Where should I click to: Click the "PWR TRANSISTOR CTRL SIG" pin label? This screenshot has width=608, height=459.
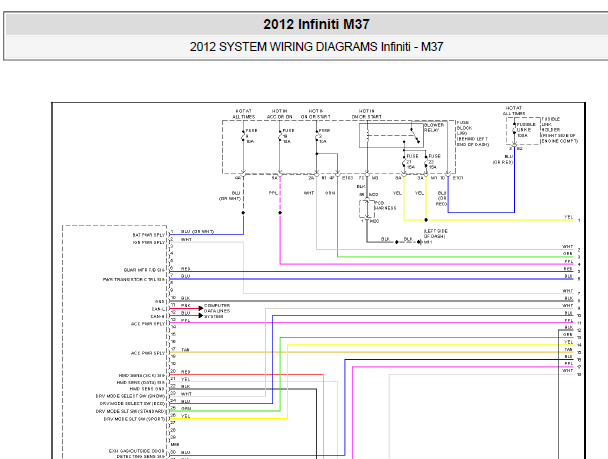tap(134, 279)
